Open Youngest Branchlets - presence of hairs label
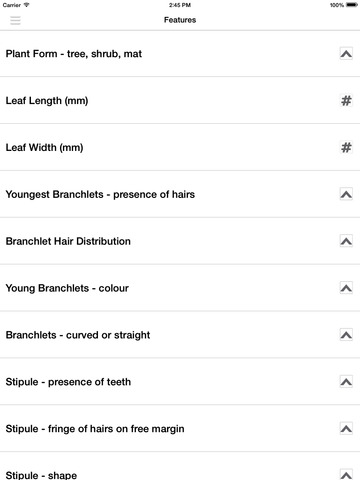This screenshot has width=360, height=480. 100,194
